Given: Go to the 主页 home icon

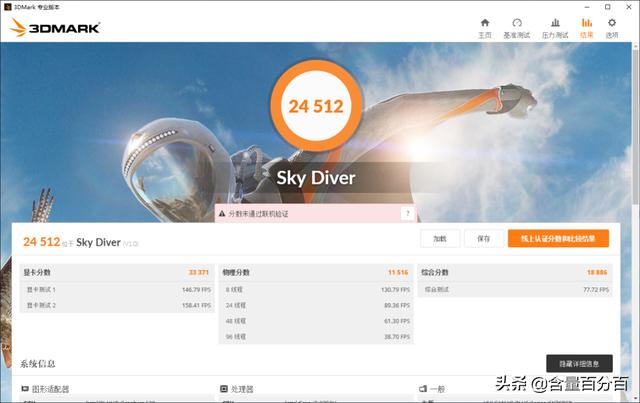Looking at the screenshot, I should click(484, 22).
